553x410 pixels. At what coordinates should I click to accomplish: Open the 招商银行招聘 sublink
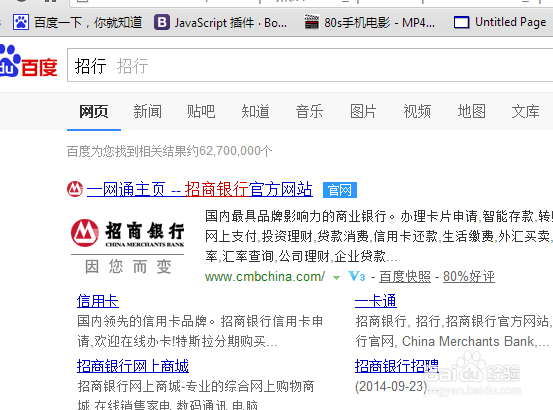click(397, 366)
